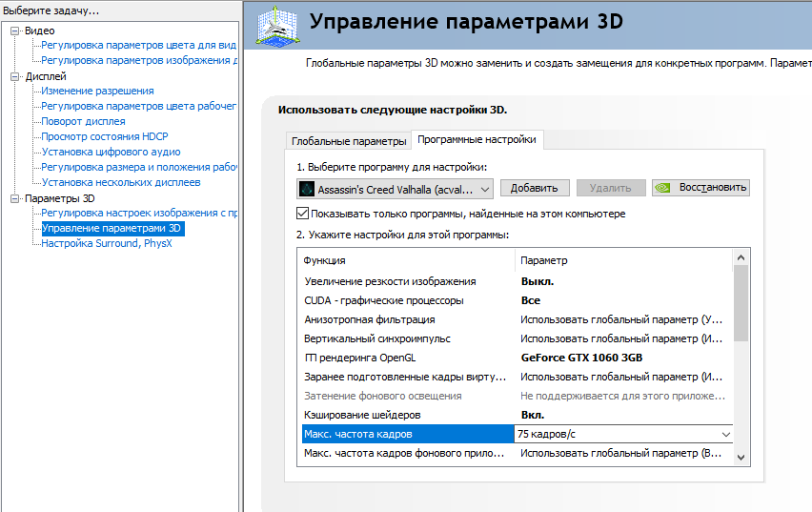This screenshot has height=512, width=812.
Task: Open Изменение разрешения task
Action: coord(97,91)
